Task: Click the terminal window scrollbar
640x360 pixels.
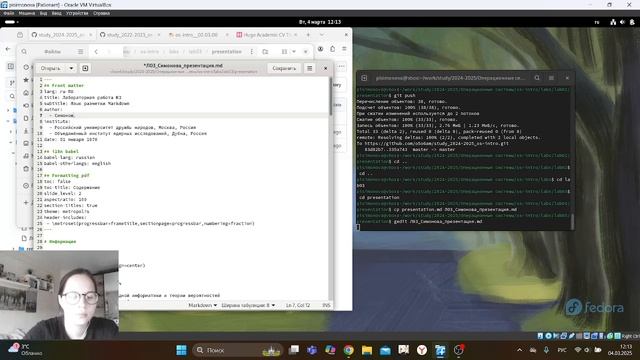Action: 572,222
